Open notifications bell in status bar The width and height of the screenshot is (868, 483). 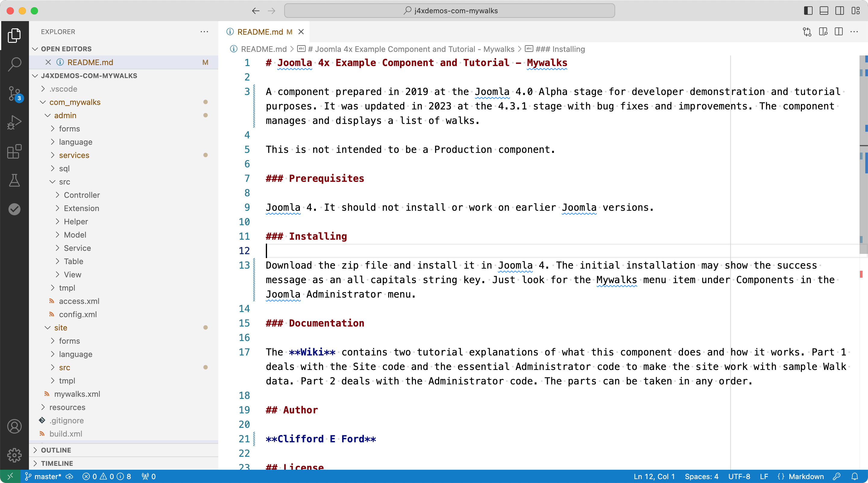(855, 476)
